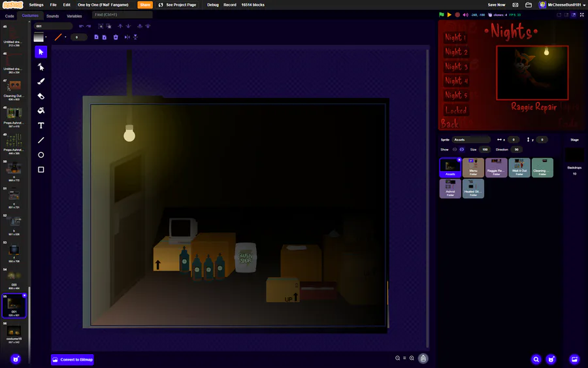Switch to small stage layout

point(566,14)
